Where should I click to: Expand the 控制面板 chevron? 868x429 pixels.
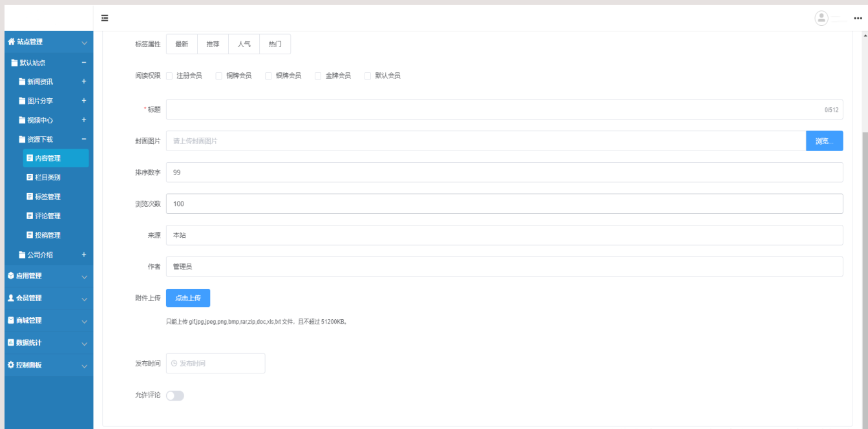pyautogui.click(x=84, y=366)
